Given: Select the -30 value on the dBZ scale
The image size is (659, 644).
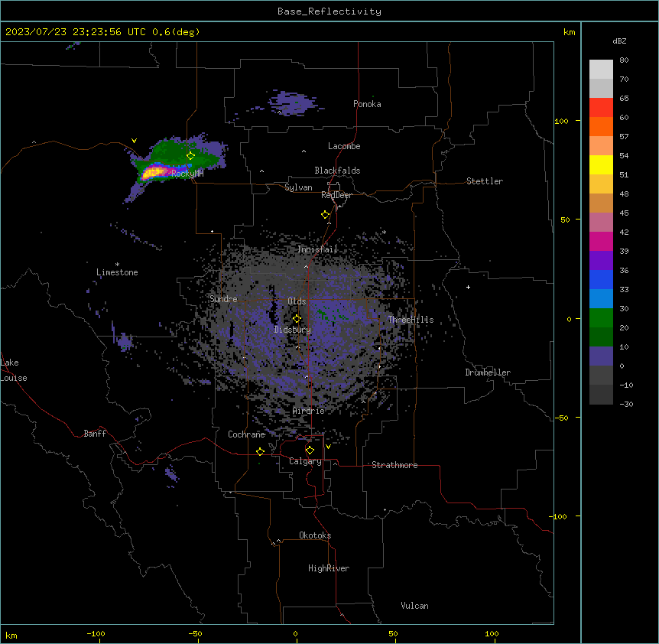Looking at the screenshot, I should (x=626, y=405).
